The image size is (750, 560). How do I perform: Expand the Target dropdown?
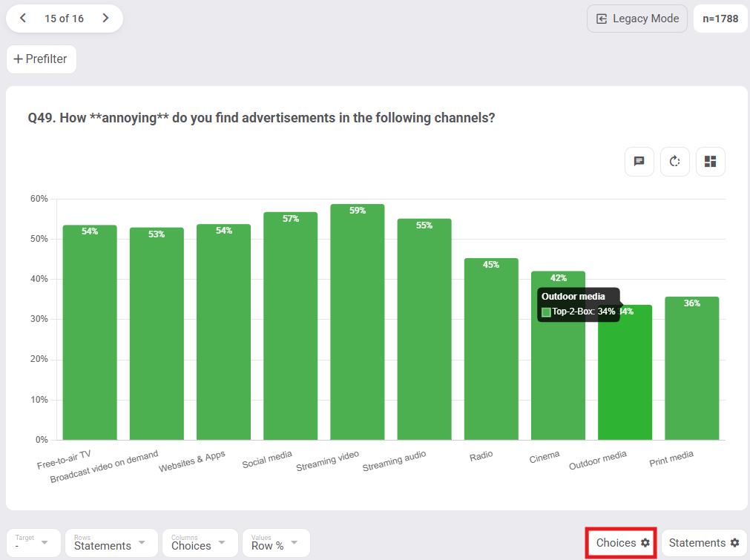click(x=33, y=543)
